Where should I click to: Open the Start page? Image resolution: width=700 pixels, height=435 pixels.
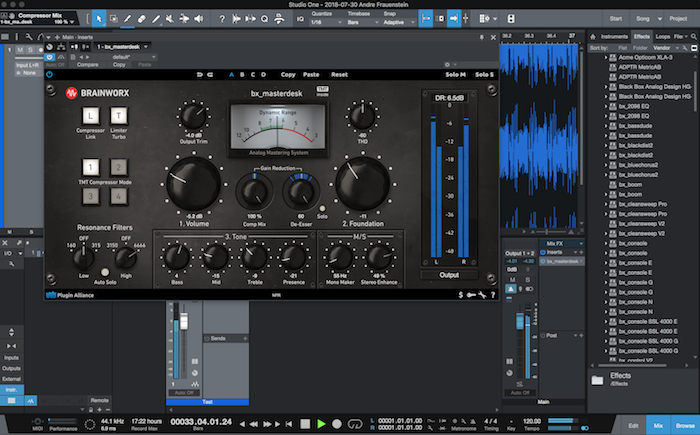pyautogui.click(x=616, y=19)
